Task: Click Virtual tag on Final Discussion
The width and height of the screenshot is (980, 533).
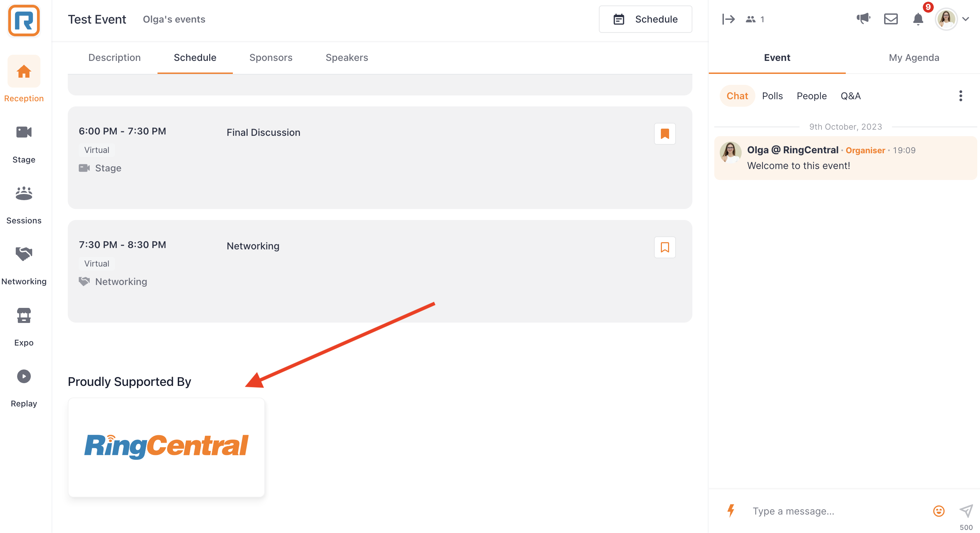Action: 97,150
